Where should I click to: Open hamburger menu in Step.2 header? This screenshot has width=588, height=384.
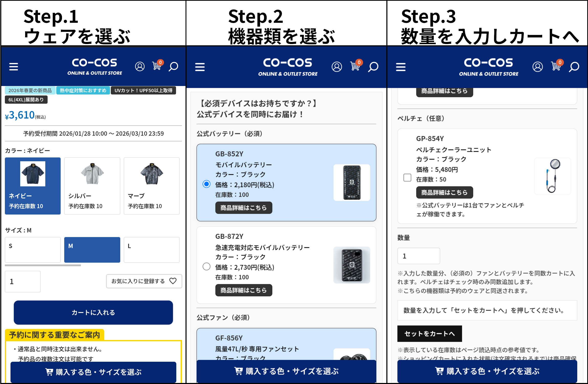pyautogui.click(x=200, y=67)
